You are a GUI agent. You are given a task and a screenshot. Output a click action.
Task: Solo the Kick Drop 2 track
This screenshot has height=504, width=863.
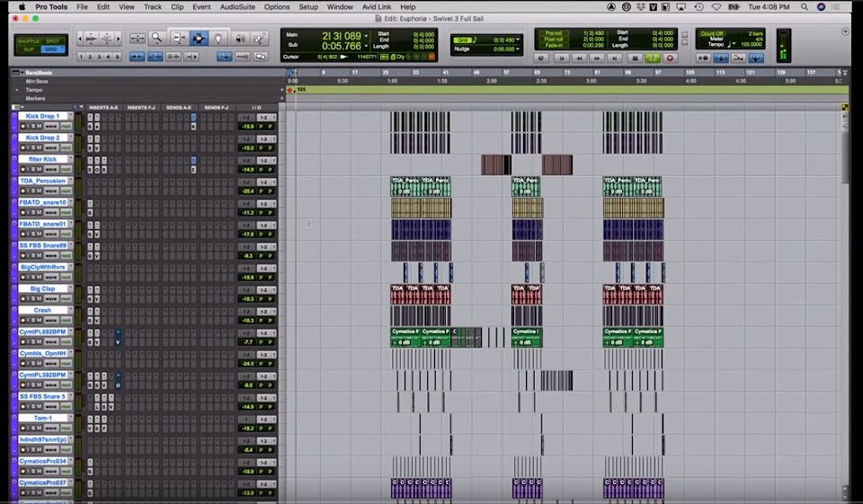[x=32, y=148]
